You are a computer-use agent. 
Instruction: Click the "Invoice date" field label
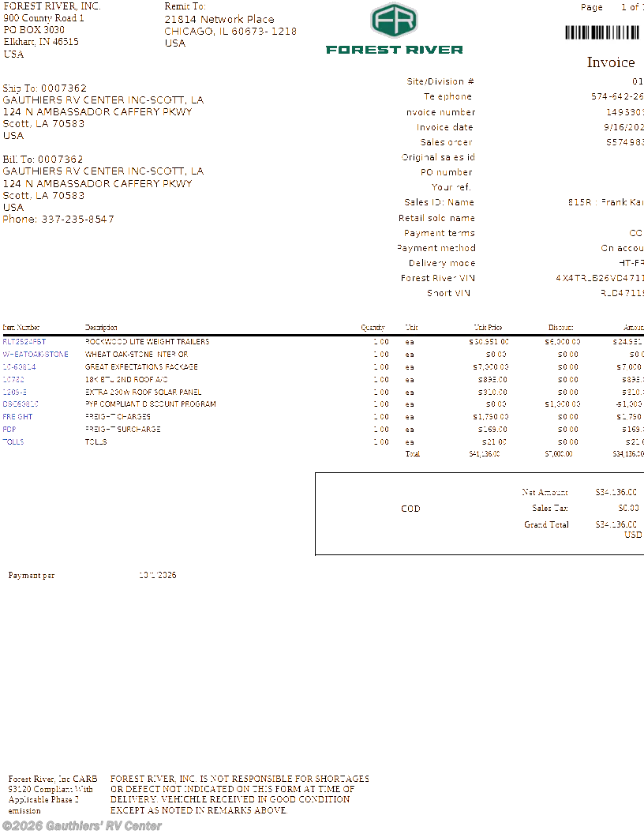(x=445, y=127)
